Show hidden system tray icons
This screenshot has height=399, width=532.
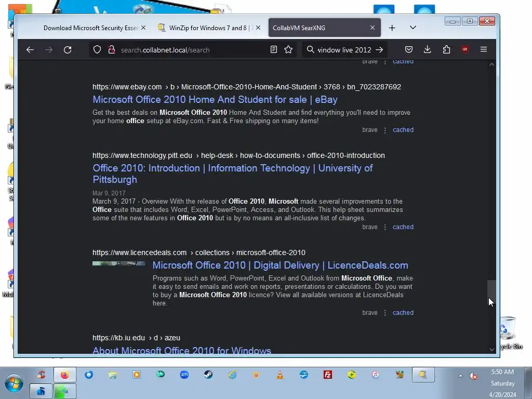click(x=460, y=376)
